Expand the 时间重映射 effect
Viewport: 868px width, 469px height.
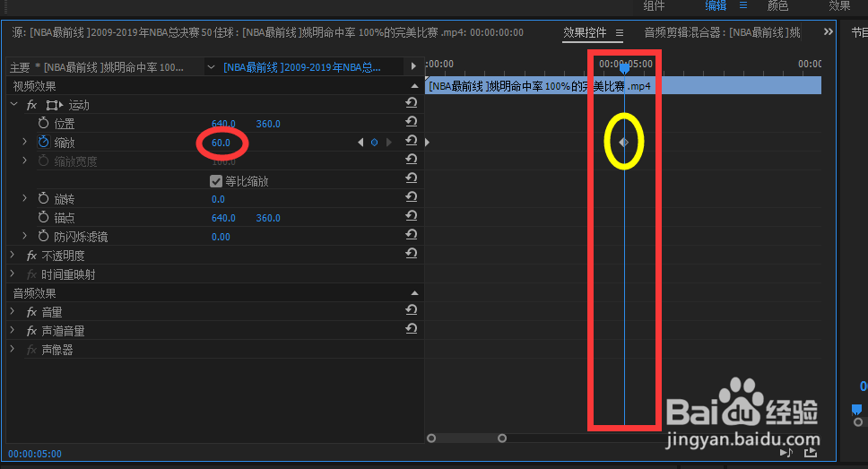click(x=13, y=274)
